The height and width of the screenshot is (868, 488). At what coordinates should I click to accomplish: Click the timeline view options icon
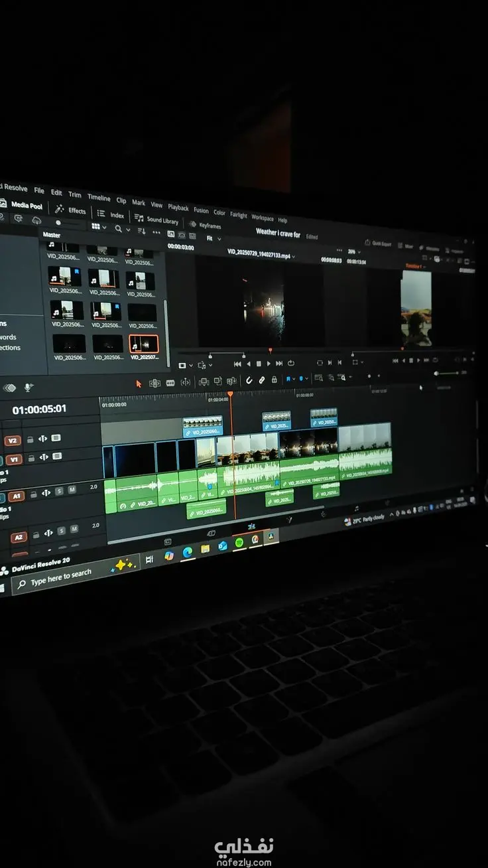(9, 388)
